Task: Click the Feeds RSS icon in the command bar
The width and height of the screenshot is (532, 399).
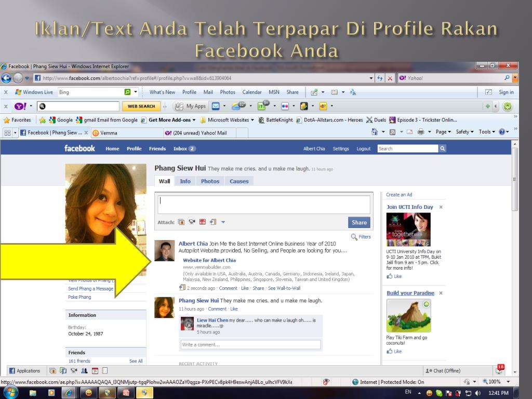Action: 392,132
